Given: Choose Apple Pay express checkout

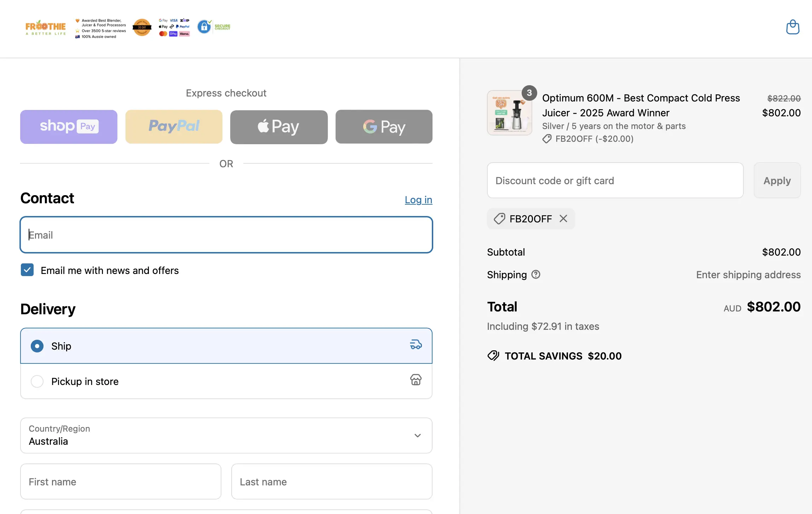Looking at the screenshot, I should 279,127.
